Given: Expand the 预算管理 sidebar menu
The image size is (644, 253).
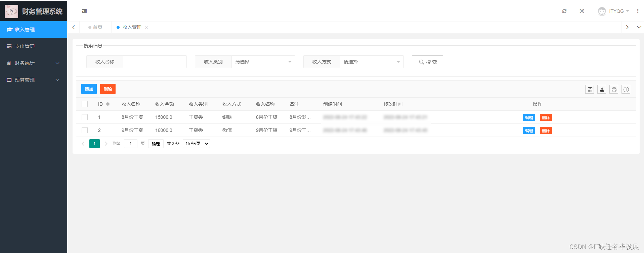Looking at the screenshot, I should pyautogui.click(x=34, y=80).
